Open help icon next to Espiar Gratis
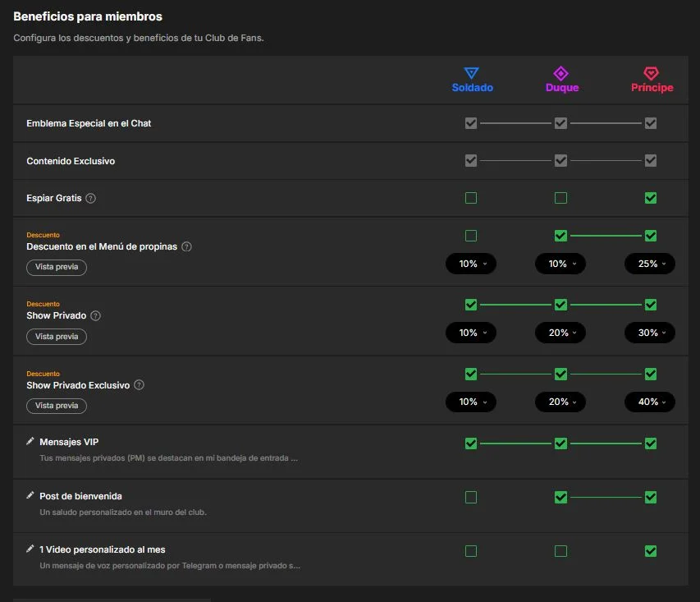The height and width of the screenshot is (602, 700). (90, 198)
